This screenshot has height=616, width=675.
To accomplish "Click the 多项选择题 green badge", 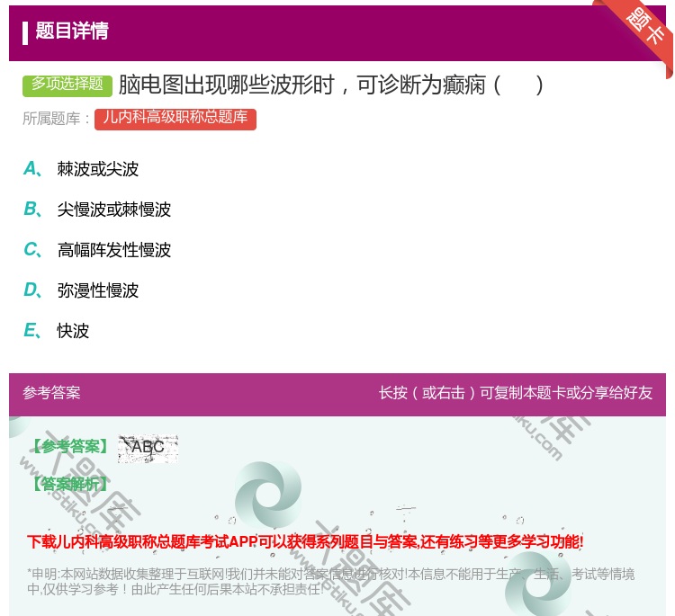I will [x=67, y=85].
